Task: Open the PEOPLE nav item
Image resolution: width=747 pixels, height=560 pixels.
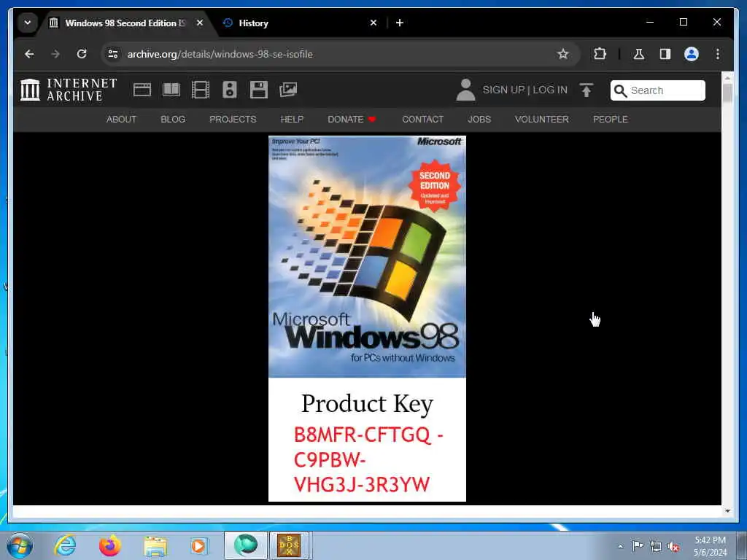Action: [611, 119]
